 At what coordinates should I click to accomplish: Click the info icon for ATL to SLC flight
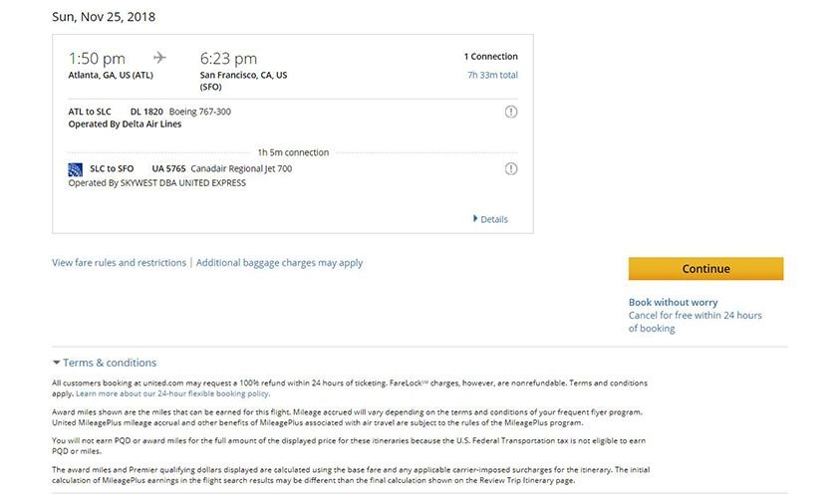[511, 112]
